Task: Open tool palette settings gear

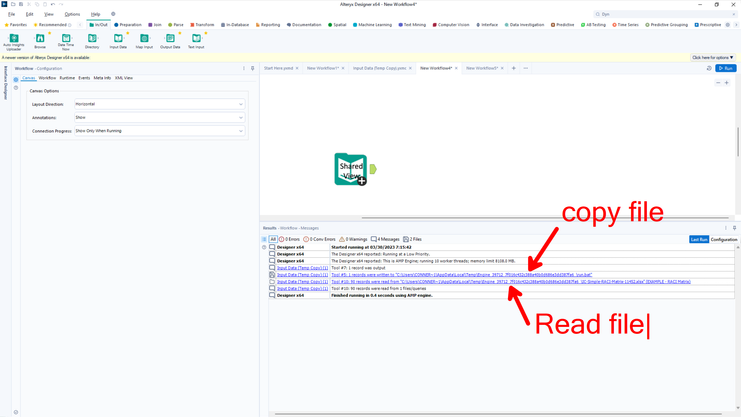Action: pos(728,25)
